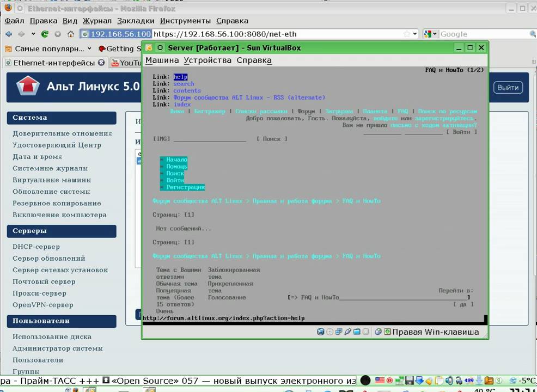
Task: Open the Устройства menu in VirtualBox
Action: (x=208, y=60)
